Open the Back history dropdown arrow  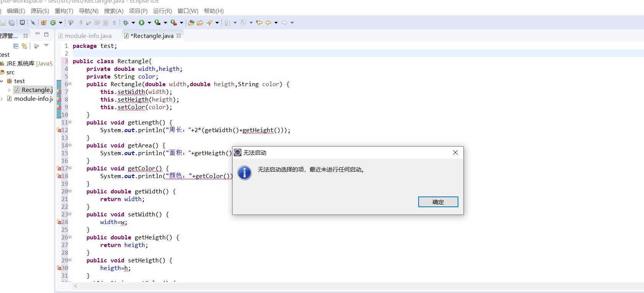276,23
